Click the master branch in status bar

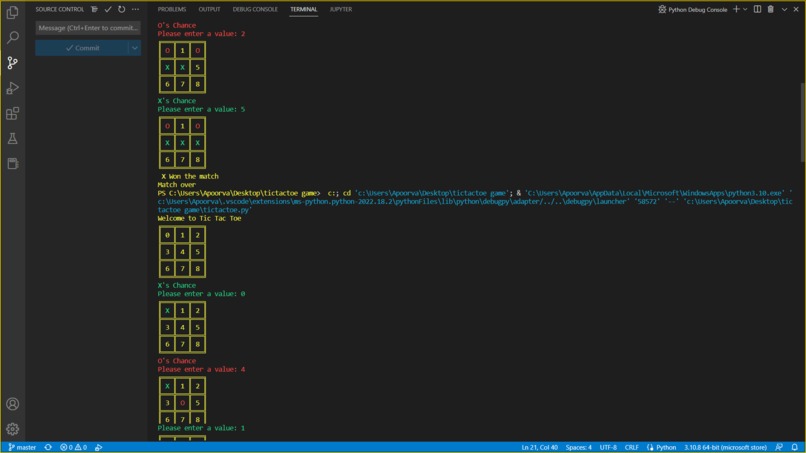point(22,447)
